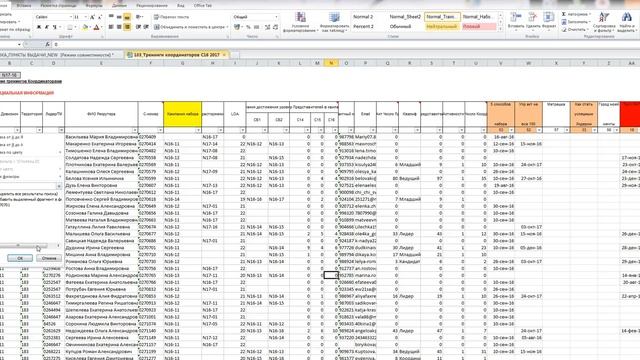Align cell text to the top
The height and width of the screenshot is (360, 640).
(x=111, y=17)
